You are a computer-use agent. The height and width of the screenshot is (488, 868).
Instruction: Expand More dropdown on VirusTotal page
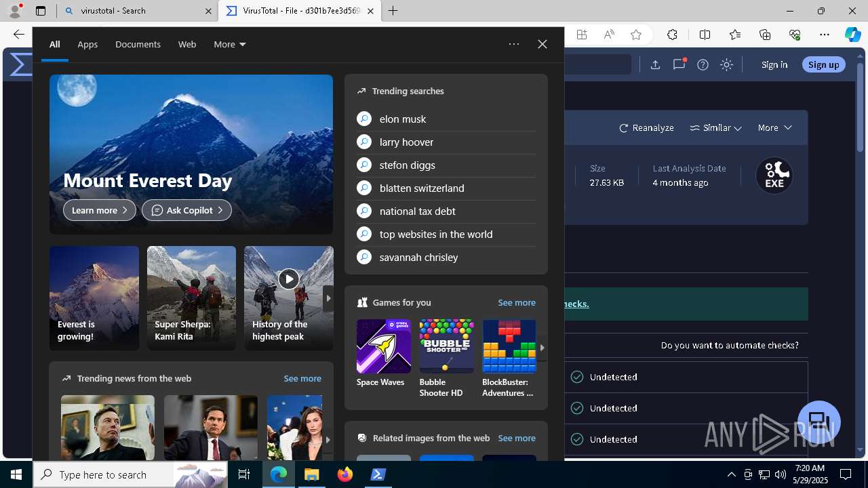(x=774, y=127)
